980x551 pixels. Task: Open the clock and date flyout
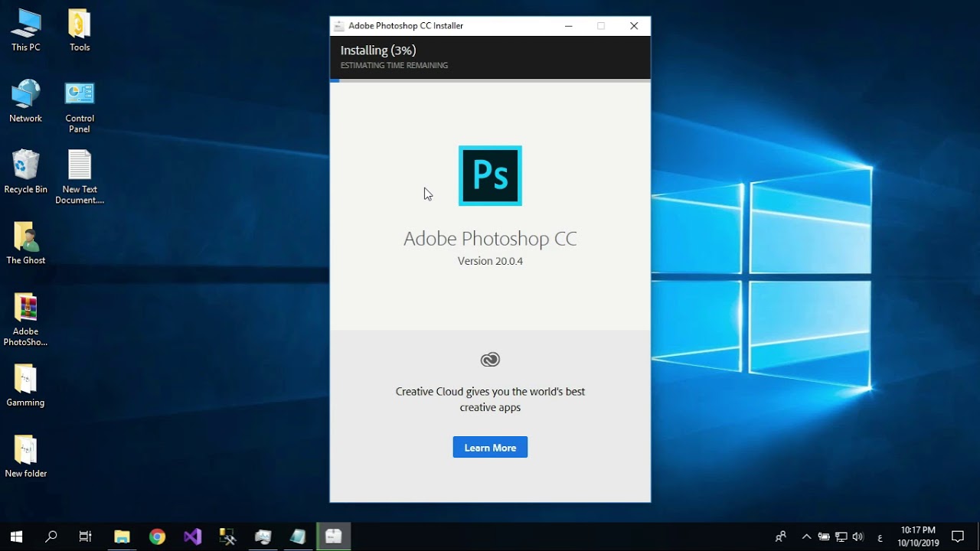click(x=918, y=536)
